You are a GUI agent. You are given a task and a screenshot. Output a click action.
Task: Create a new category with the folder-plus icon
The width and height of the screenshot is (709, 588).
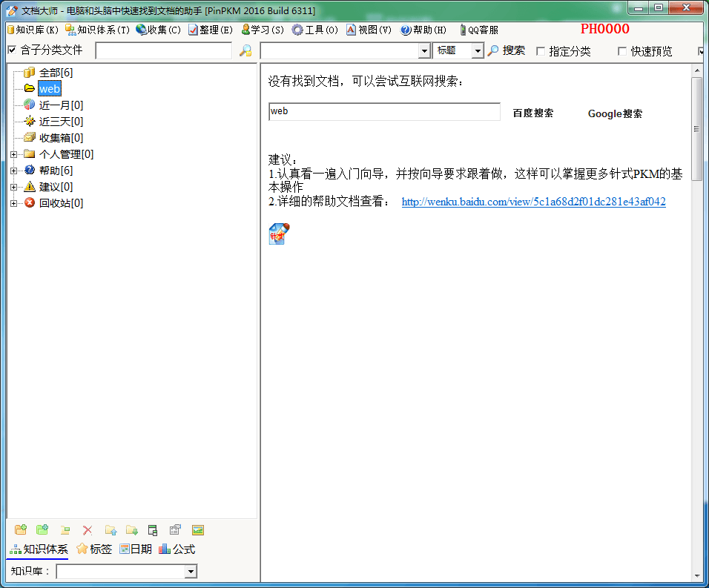[x=20, y=529]
